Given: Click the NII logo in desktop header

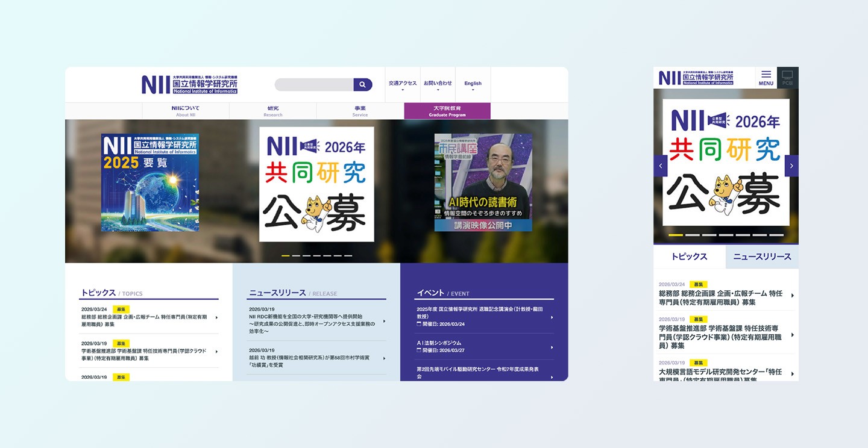Looking at the screenshot, I should point(189,84).
